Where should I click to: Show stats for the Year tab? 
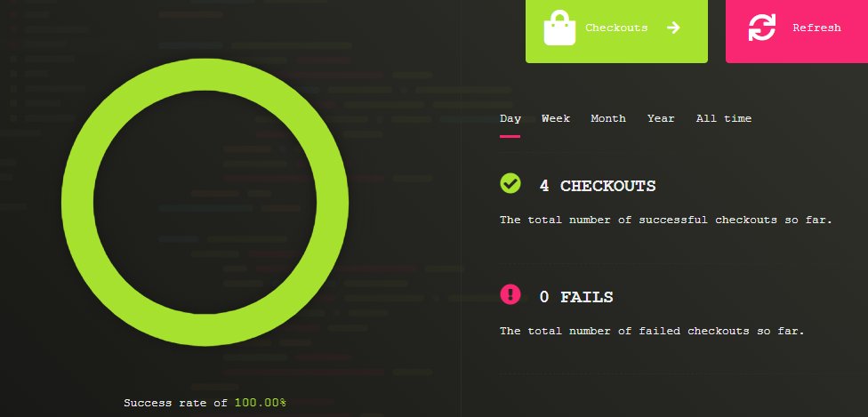(661, 118)
